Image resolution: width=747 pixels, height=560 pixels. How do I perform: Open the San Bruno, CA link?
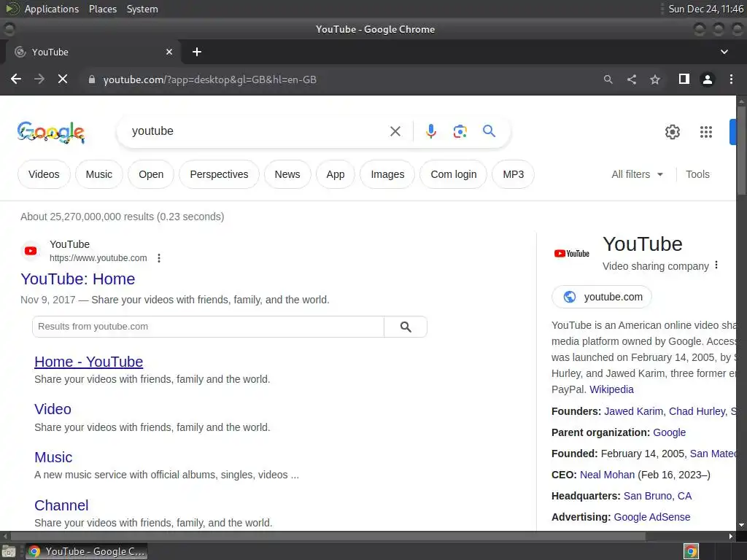[657, 496]
